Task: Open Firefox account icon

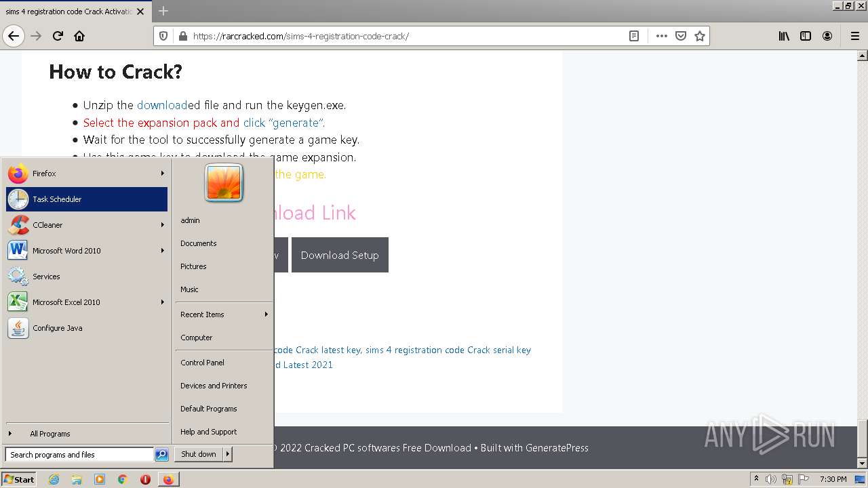Action: 827,36
